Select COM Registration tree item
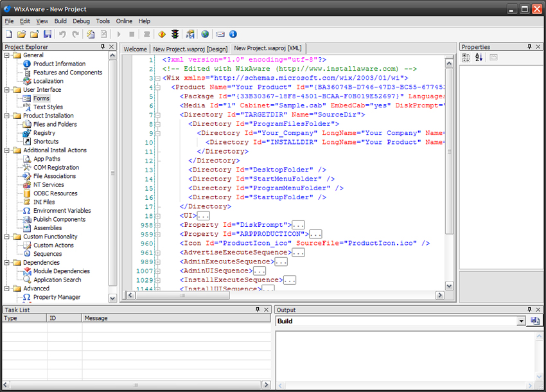Screen dimensions: 546x392 pos(56,167)
